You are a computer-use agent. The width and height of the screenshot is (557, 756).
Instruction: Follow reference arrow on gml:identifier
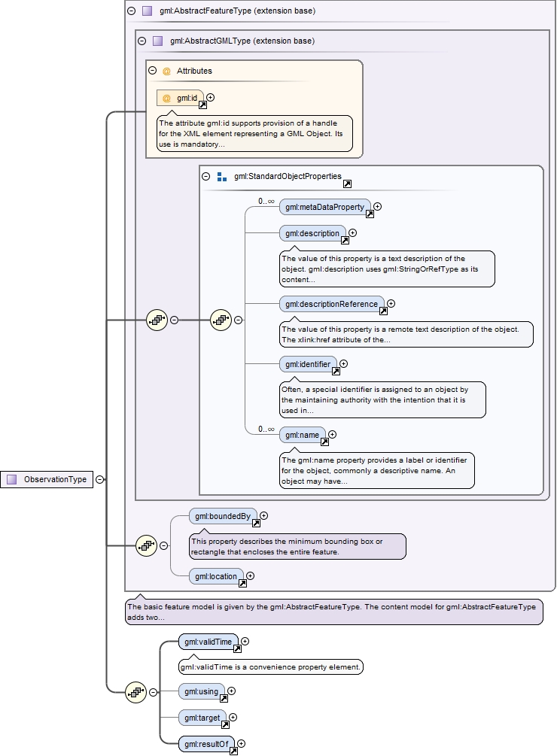tap(336, 371)
